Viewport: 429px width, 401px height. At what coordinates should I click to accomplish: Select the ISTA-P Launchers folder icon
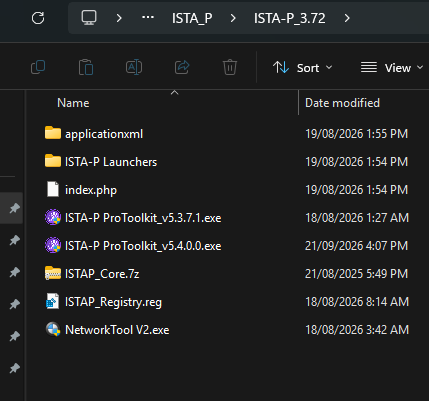53,161
